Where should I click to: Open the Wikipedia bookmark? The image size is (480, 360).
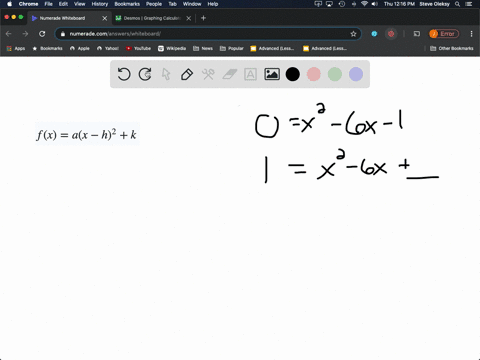pyautogui.click(x=172, y=48)
